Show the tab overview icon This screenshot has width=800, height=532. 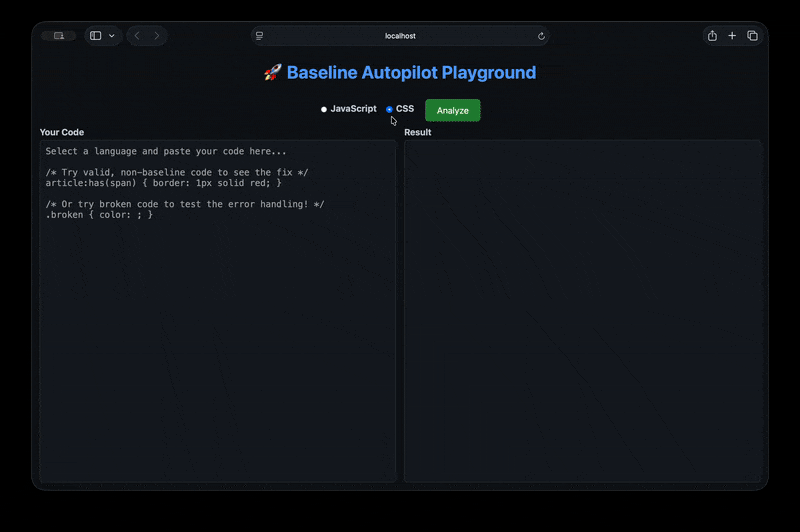753,36
